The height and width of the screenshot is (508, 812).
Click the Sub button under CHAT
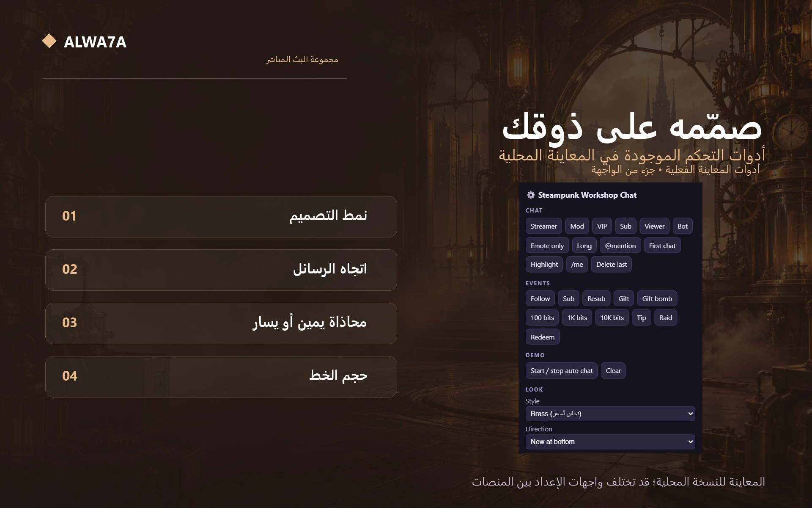625,226
